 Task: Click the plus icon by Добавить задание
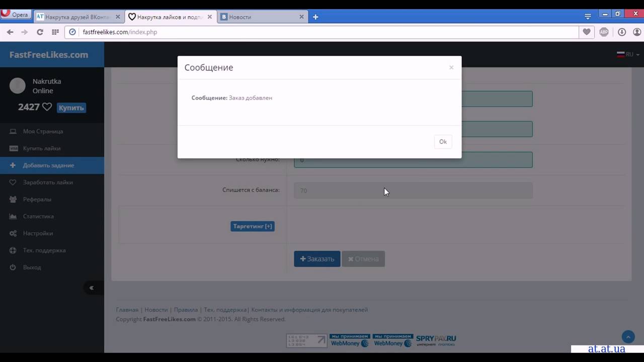[x=13, y=165]
